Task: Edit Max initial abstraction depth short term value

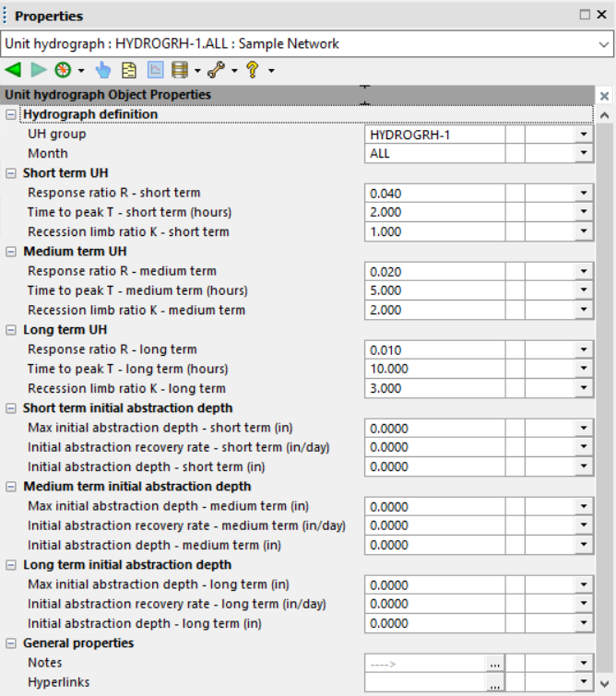Action: pos(435,429)
